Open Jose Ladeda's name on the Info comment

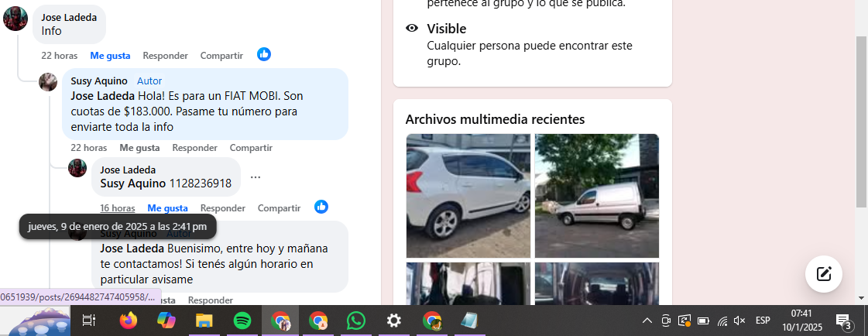(69, 17)
